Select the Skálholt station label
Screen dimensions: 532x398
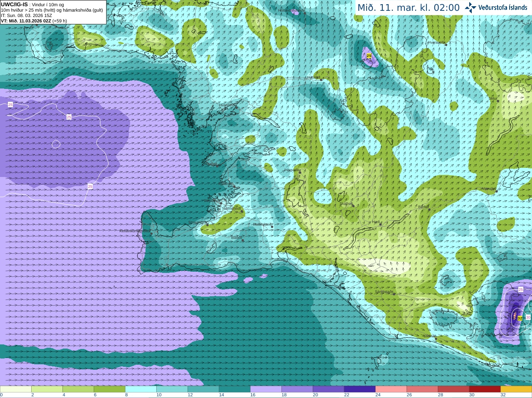click(346, 204)
